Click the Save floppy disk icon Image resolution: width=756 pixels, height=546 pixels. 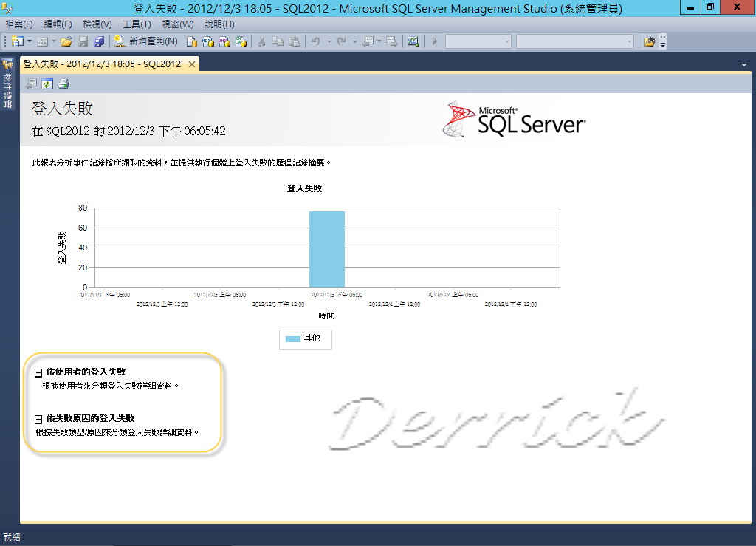[83, 42]
